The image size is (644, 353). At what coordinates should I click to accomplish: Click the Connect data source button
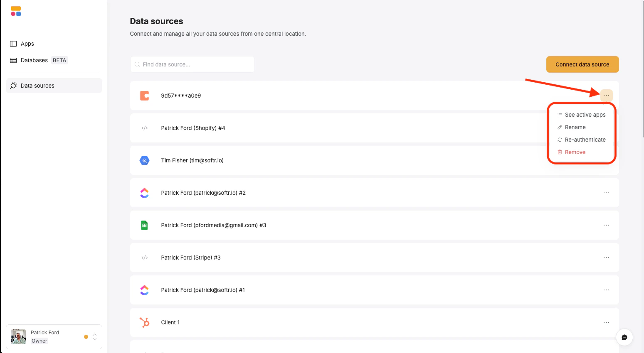click(582, 64)
